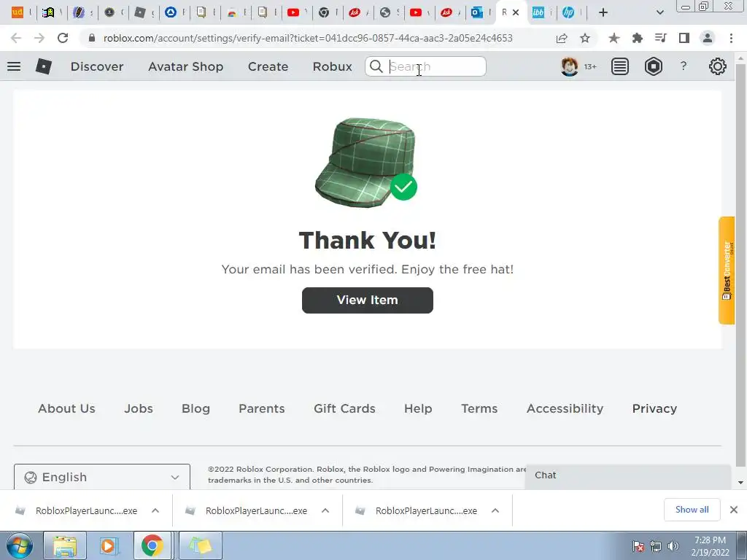Close the active Roblox tab
The width and height of the screenshot is (747, 560).
(516, 13)
